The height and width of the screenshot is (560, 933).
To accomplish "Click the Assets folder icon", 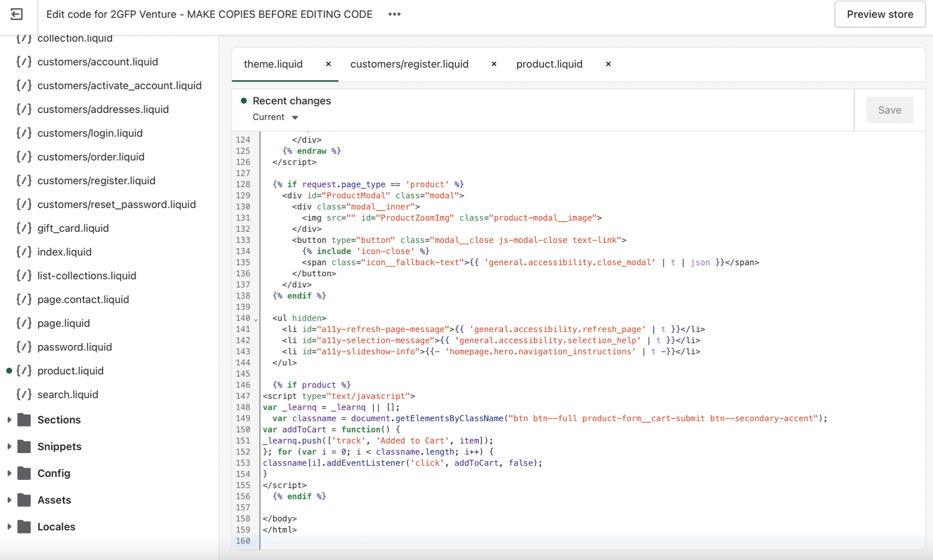I will click(24, 500).
